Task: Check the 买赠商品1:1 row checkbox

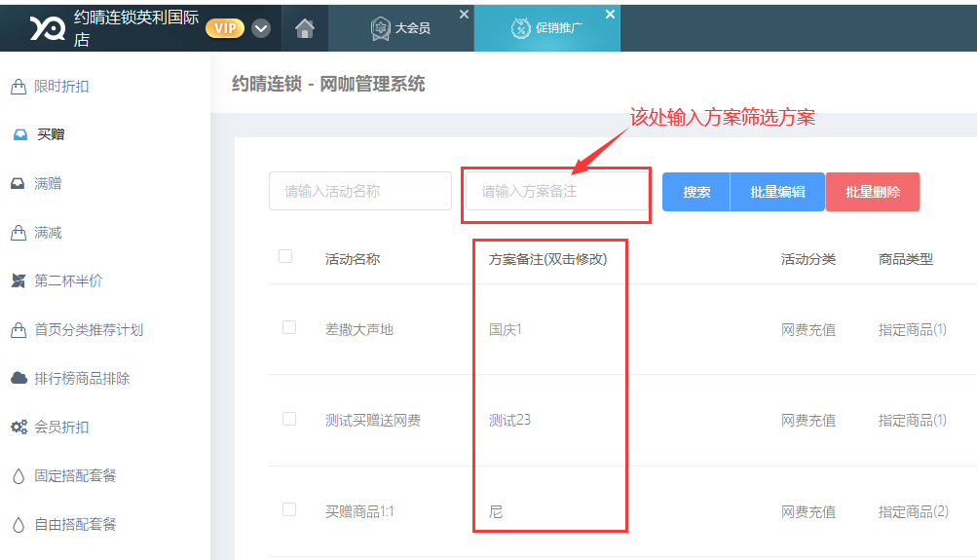Action: (289, 509)
